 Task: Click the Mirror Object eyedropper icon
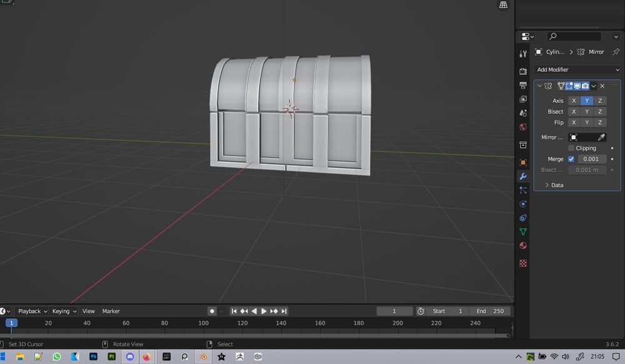click(x=601, y=137)
